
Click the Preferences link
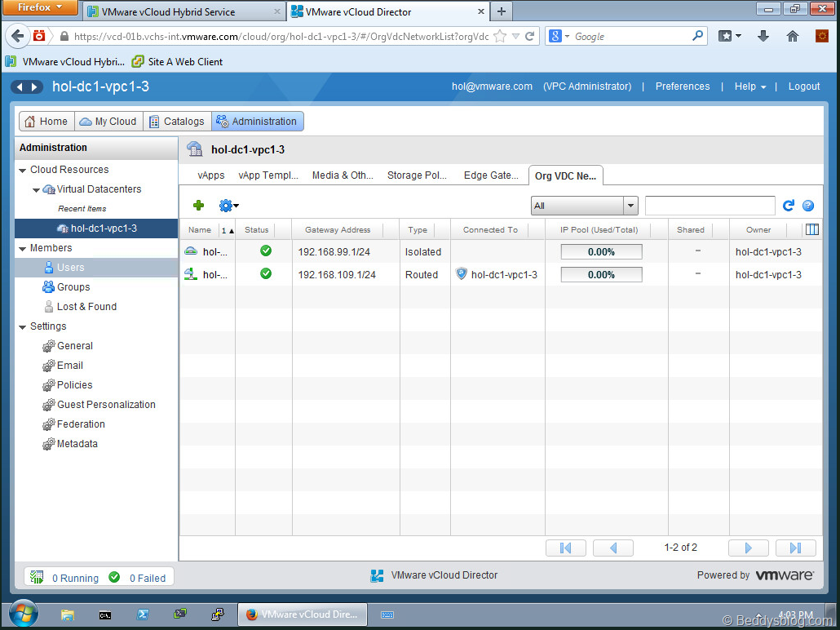point(683,87)
